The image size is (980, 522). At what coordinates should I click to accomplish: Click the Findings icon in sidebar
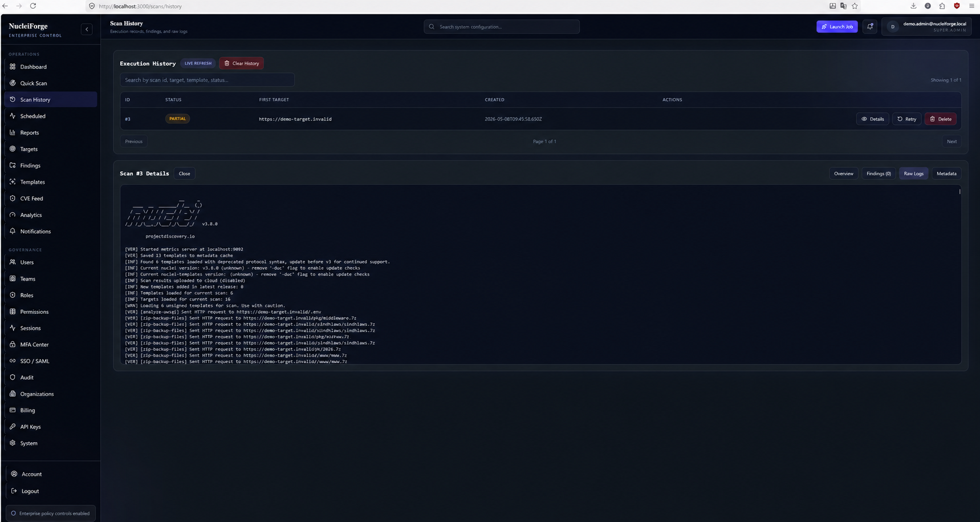pos(13,165)
